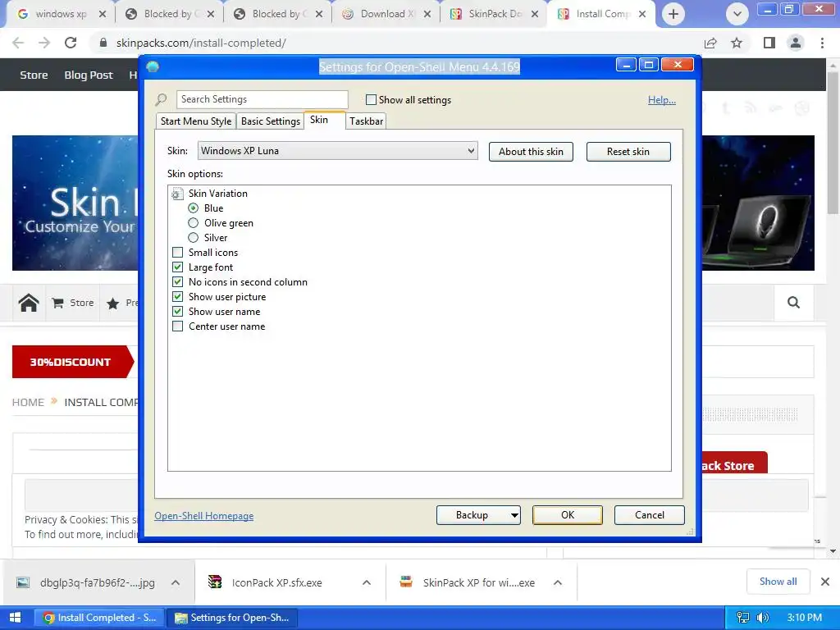Click the About this skin button
Viewport: 840px width, 630px height.
(531, 152)
